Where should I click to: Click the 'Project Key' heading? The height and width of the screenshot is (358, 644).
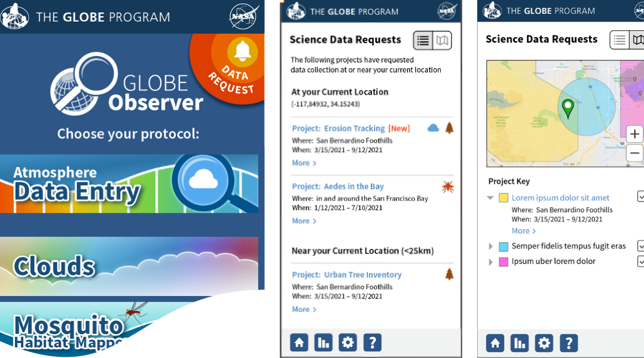point(509,181)
